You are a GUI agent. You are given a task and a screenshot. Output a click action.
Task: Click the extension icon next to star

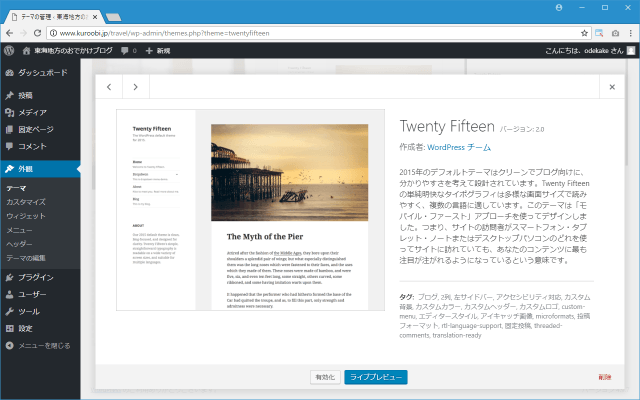[599, 33]
